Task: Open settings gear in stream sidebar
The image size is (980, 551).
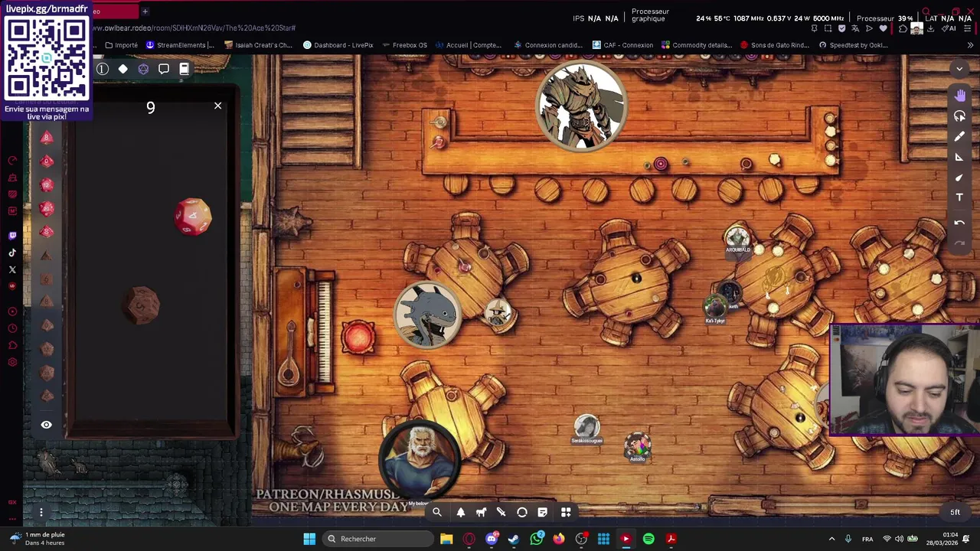Action: point(12,362)
